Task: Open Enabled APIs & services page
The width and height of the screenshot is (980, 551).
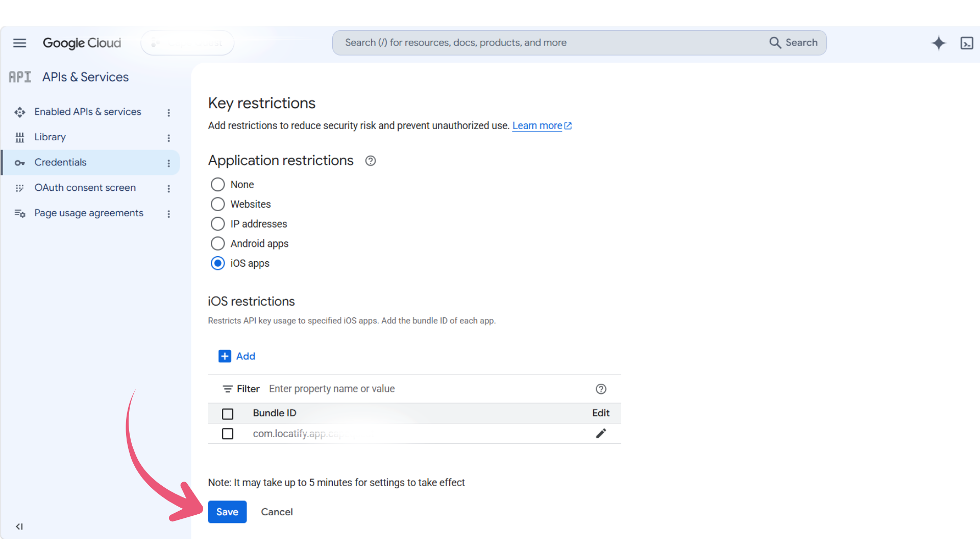Action: [88, 112]
